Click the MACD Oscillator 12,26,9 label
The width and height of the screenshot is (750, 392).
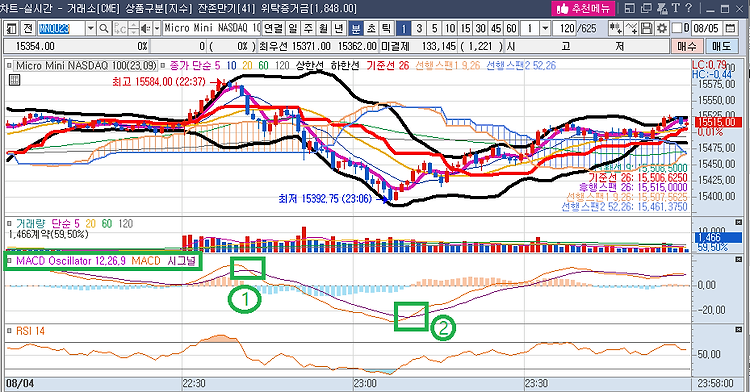(x=71, y=261)
